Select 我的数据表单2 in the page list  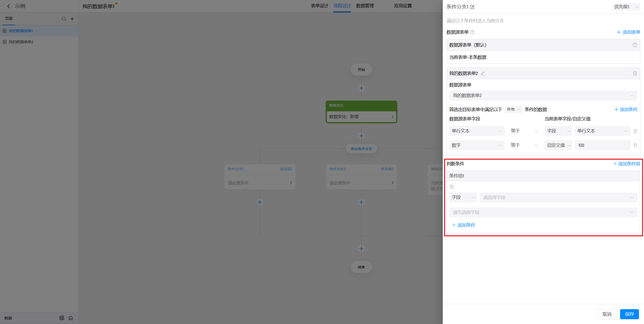(21, 42)
